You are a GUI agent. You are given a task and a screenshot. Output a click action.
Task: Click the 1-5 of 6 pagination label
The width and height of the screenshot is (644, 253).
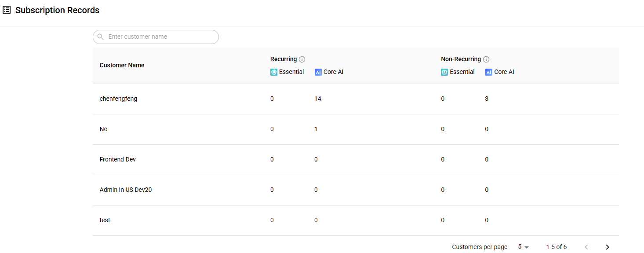pos(557,247)
